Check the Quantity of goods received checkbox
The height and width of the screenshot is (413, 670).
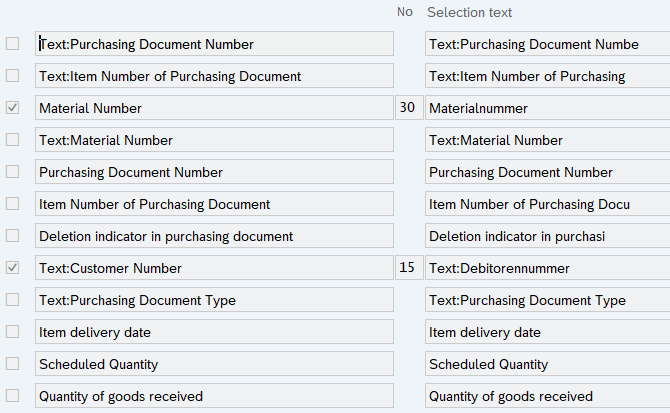click(x=12, y=396)
